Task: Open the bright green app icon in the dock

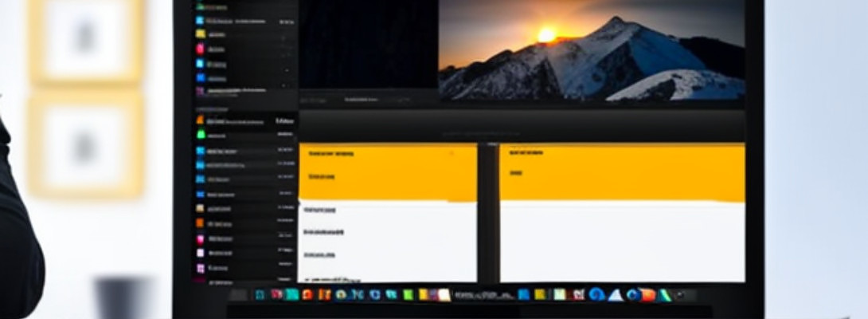Action: coord(409,295)
